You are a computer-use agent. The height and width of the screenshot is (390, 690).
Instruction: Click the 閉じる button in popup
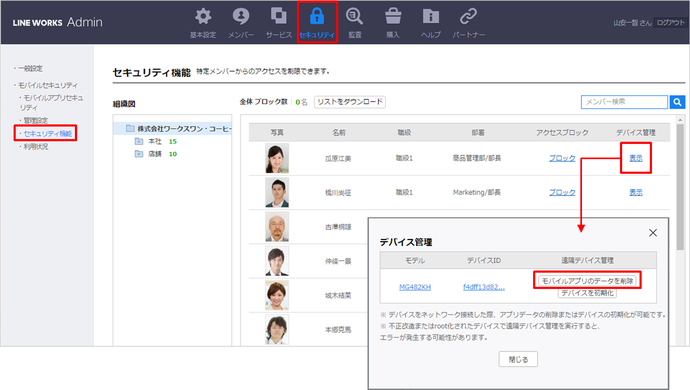(x=518, y=359)
